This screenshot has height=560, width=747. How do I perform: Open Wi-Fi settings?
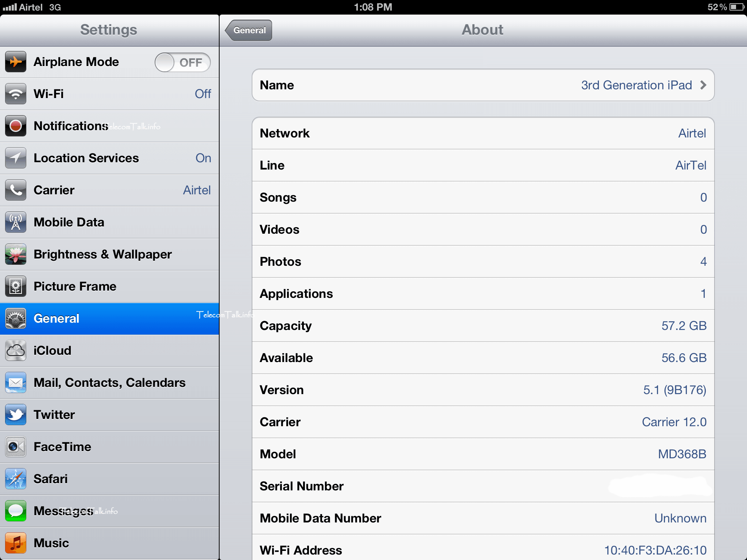109,94
